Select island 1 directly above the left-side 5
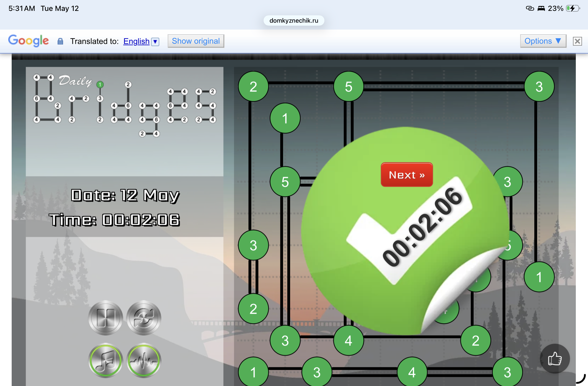588x386 pixels. (285, 118)
